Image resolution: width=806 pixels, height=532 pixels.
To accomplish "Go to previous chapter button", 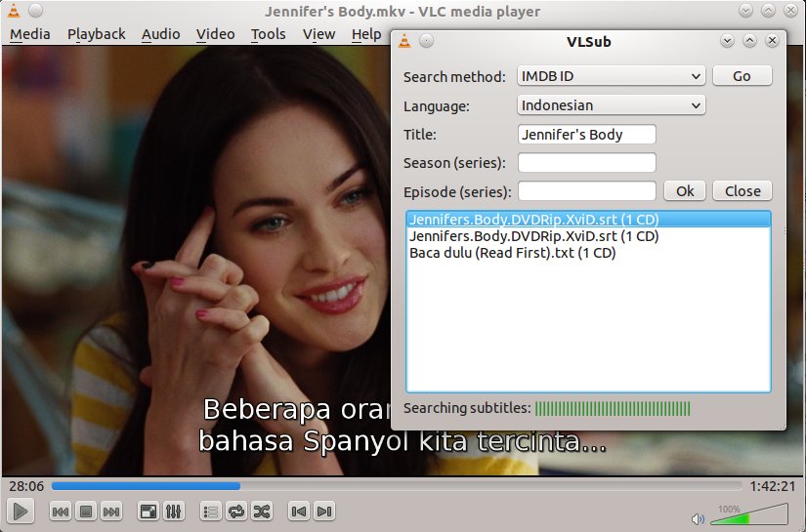I will pyautogui.click(x=298, y=512).
